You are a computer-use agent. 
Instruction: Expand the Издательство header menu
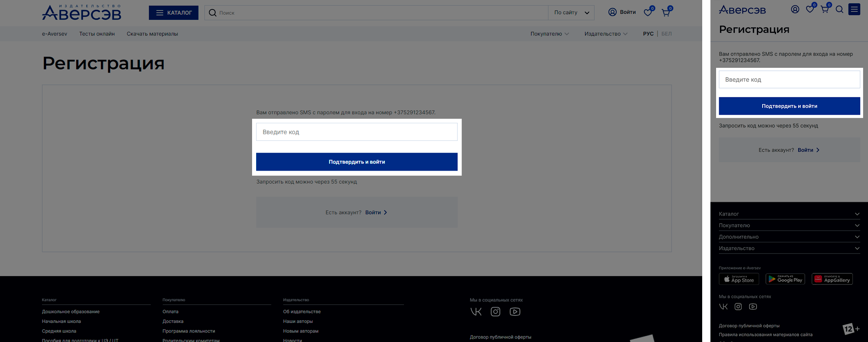pyautogui.click(x=605, y=34)
